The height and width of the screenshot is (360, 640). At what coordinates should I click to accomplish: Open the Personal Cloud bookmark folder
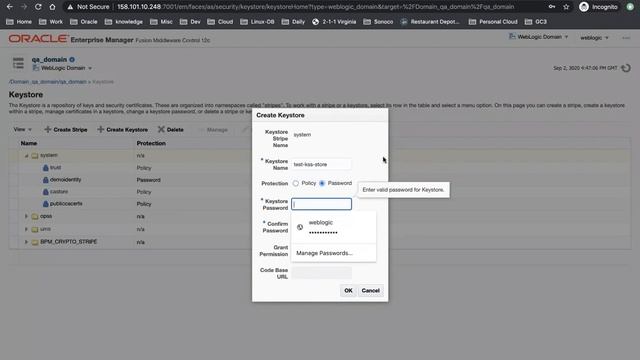point(493,22)
